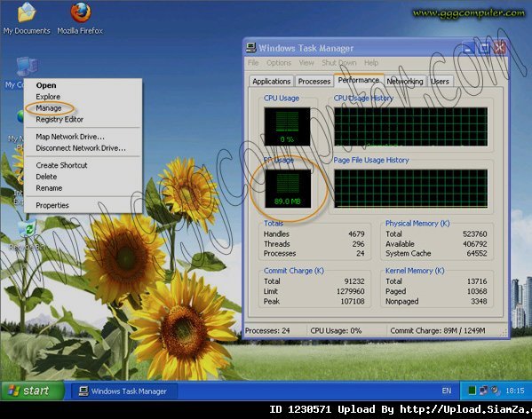
Task: Click Physical Memory Total value 523760
Action: pyautogui.click(x=474, y=233)
